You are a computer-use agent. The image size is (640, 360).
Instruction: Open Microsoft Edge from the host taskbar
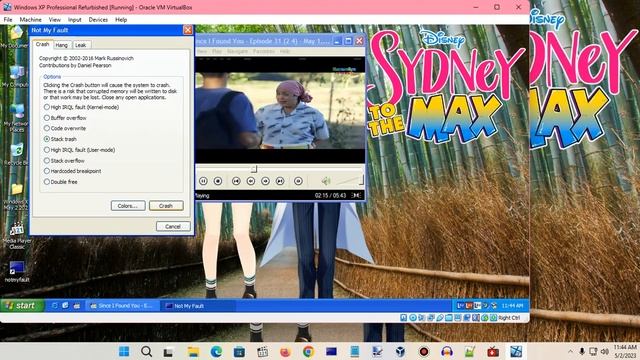[216, 351]
